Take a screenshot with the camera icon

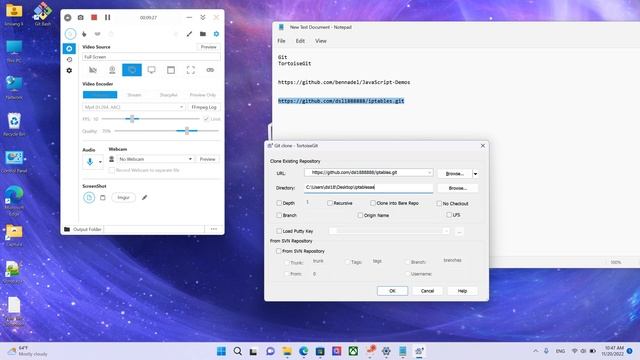pos(81,18)
